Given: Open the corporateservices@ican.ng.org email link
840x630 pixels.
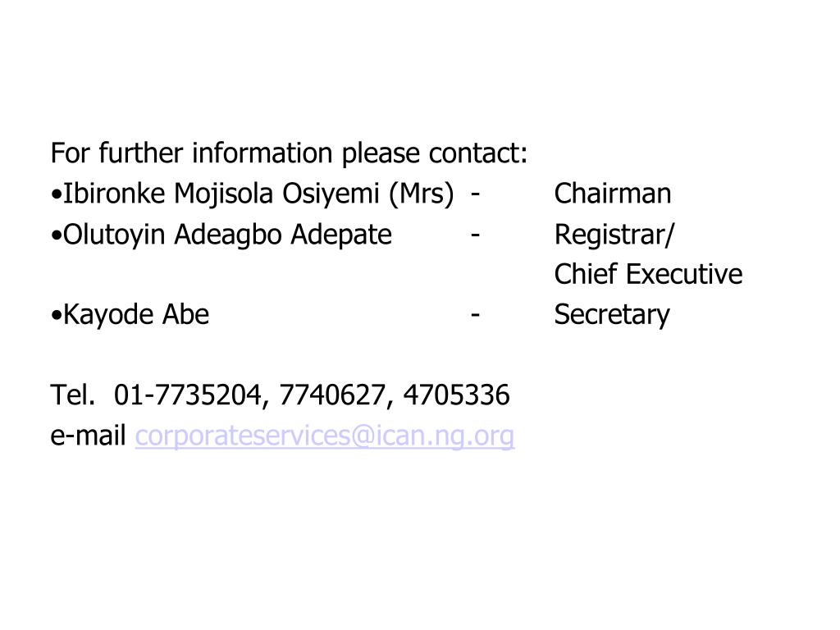Looking at the screenshot, I should [325, 436].
